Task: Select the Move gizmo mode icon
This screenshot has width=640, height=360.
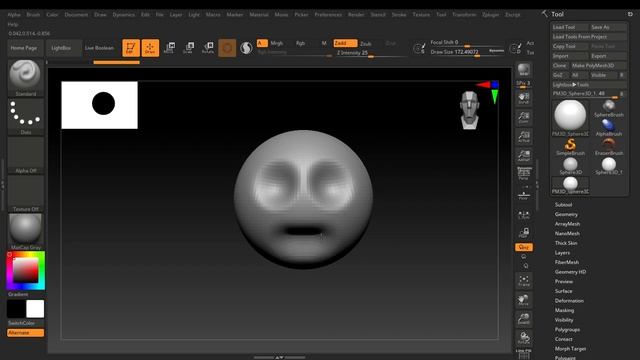Action: coord(169,48)
